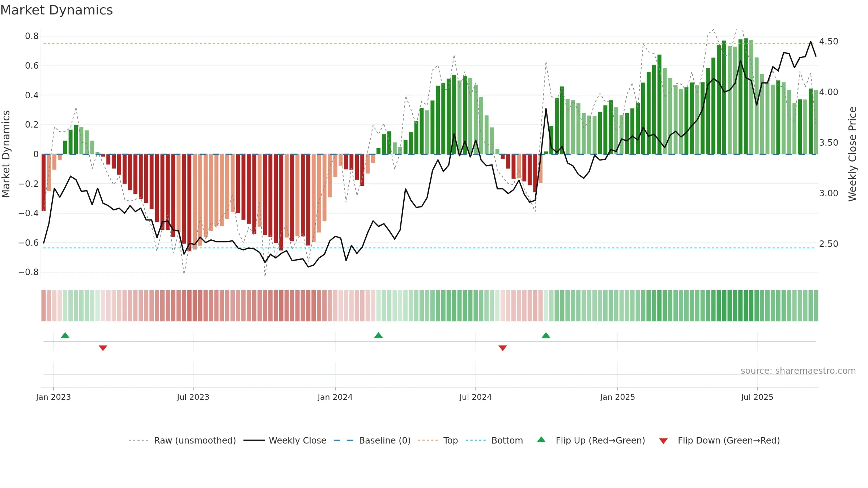Click the Top legend entry

[438, 440]
